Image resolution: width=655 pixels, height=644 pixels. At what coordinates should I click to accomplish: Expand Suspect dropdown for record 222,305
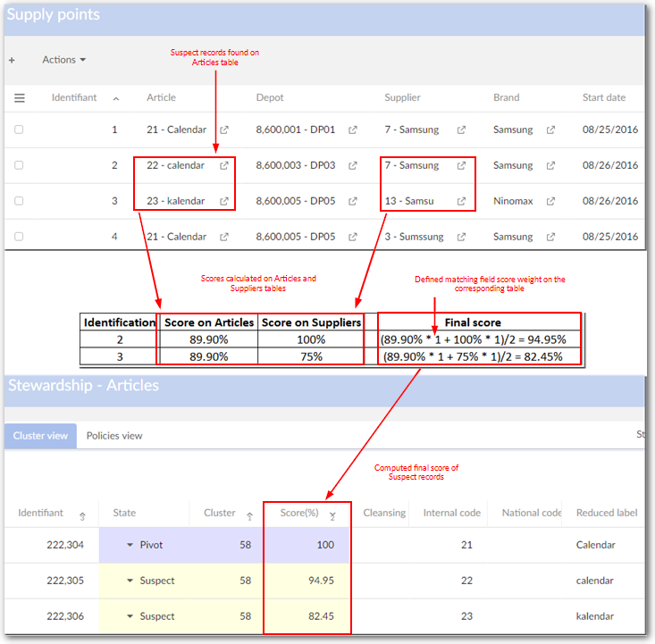pos(130,581)
